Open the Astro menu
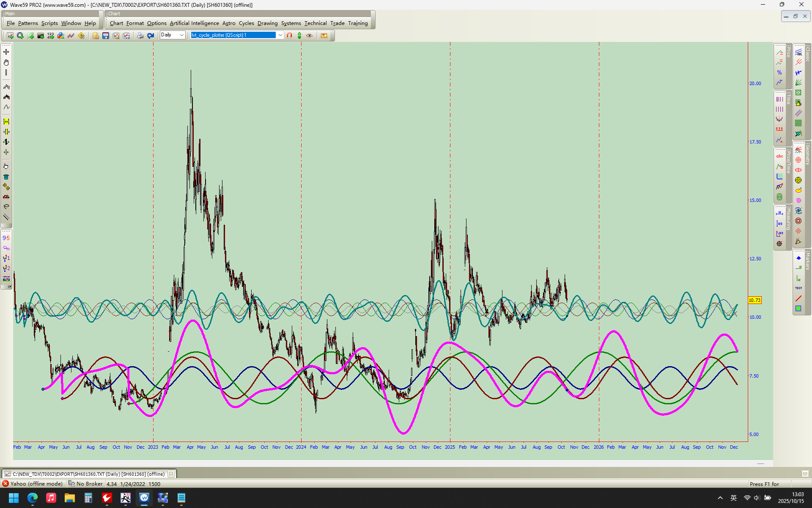 [x=228, y=23]
